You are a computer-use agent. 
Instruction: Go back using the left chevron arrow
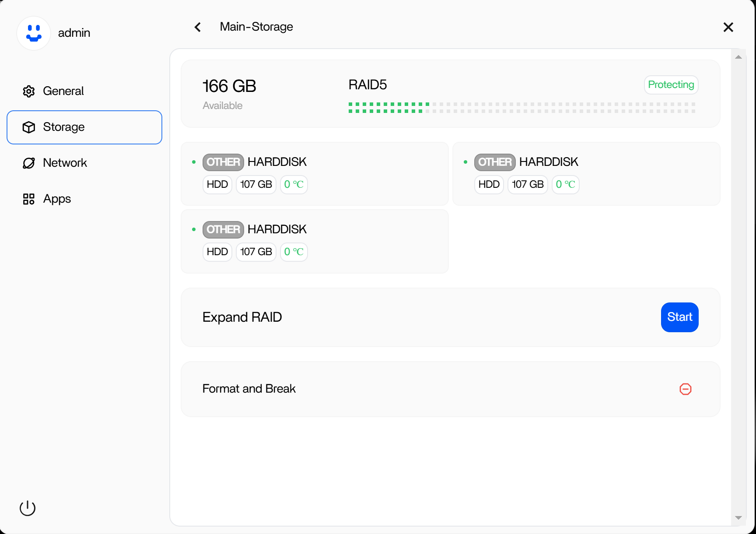[198, 27]
